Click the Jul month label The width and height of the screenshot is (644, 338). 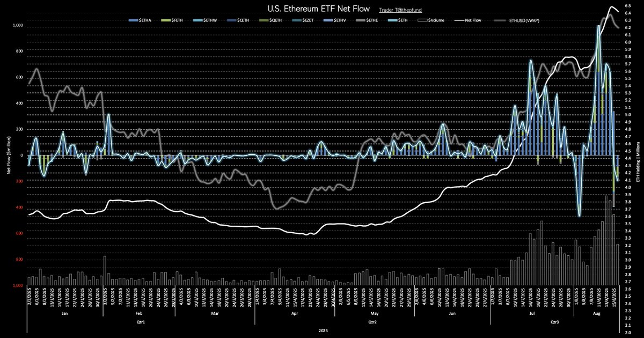click(532, 313)
